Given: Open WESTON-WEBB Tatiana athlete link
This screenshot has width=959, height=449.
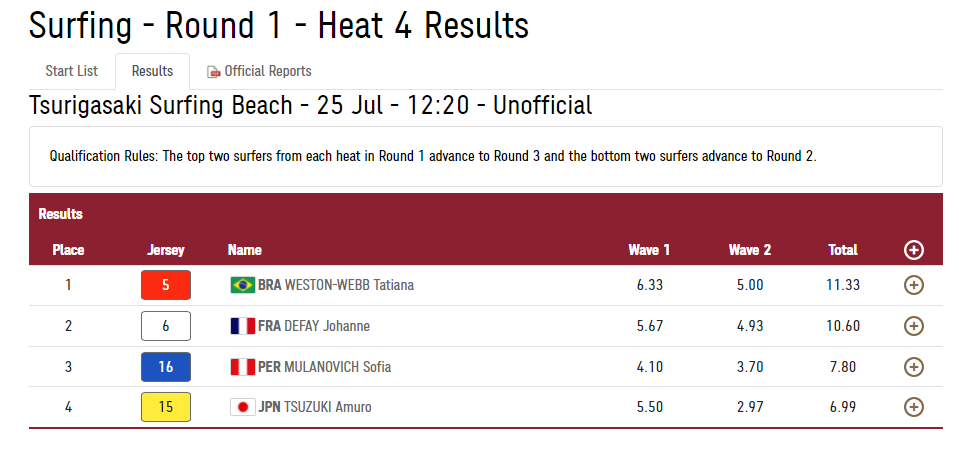Looking at the screenshot, I should click(349, 285).
